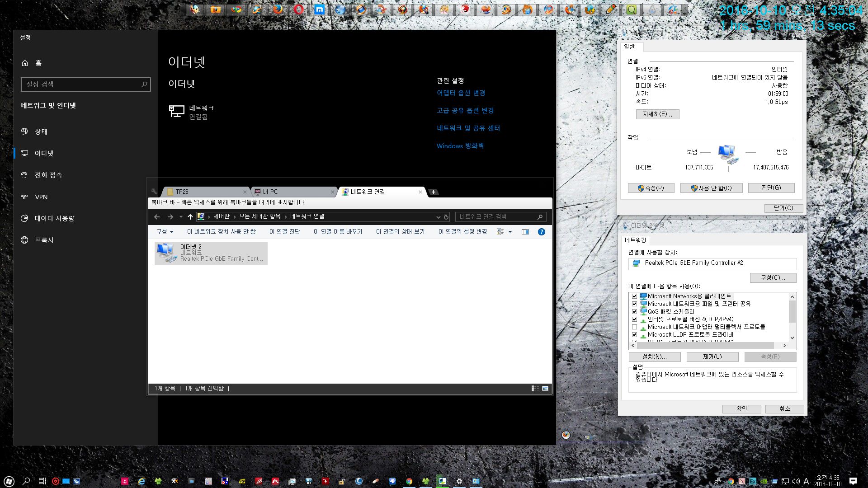Close the TP26 tab
Viewport: 868px width, 488px height.
click(245, 192)
